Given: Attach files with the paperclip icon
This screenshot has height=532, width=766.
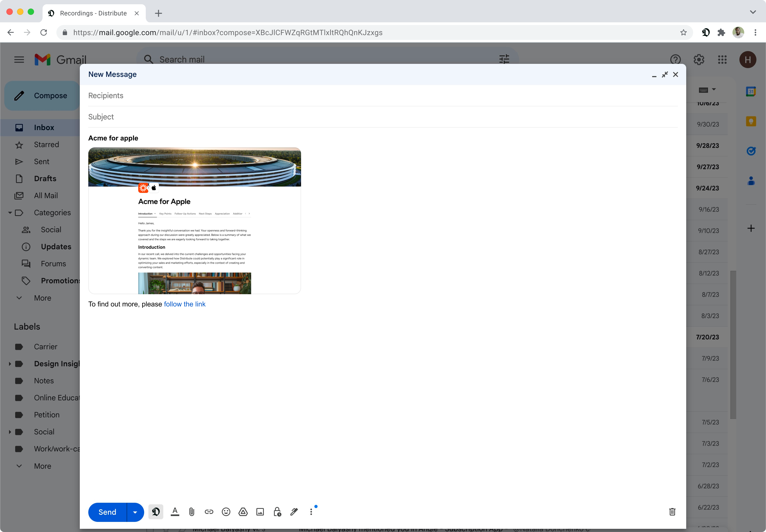Looking at the screenshot, I should (x=192, y=512).
